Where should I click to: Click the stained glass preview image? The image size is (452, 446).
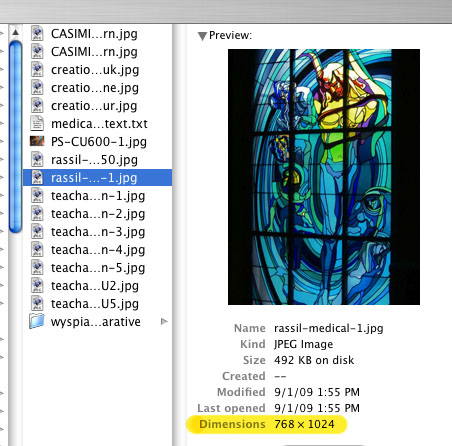point(324,177)
